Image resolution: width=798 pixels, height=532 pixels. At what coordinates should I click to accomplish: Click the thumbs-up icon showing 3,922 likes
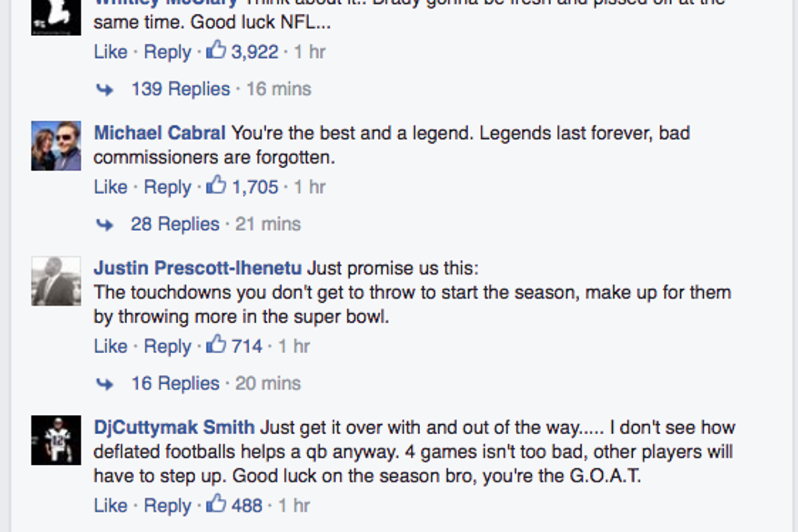[216, 50]
